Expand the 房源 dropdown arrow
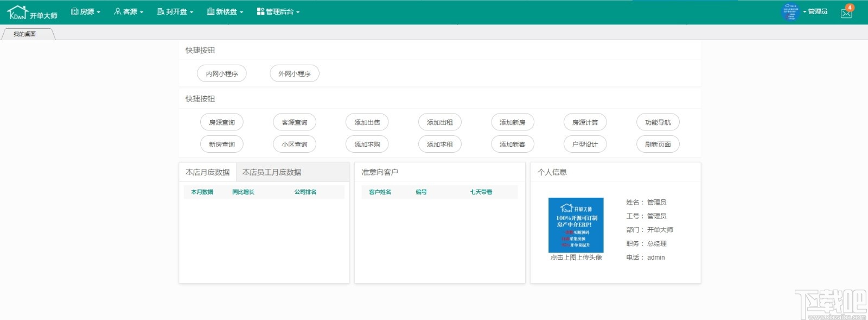868x320 pixels. [99, 12]
